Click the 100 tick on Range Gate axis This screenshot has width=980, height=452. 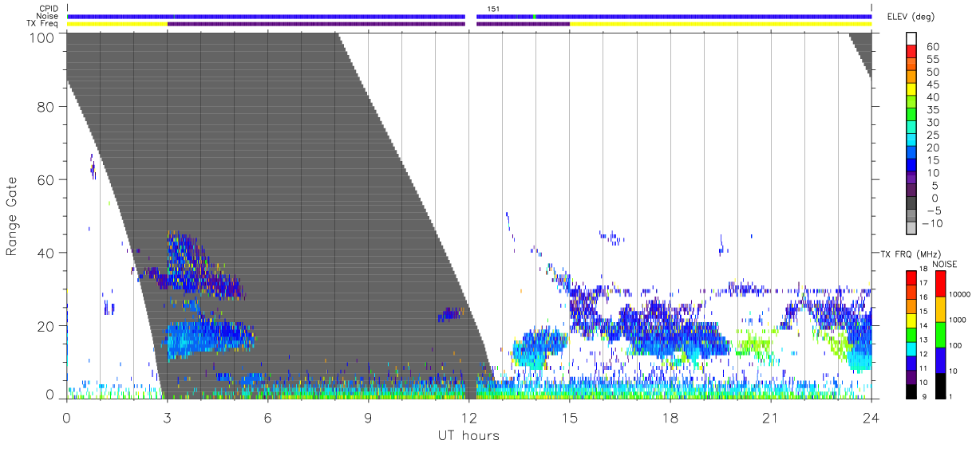(x=42, y=37)
